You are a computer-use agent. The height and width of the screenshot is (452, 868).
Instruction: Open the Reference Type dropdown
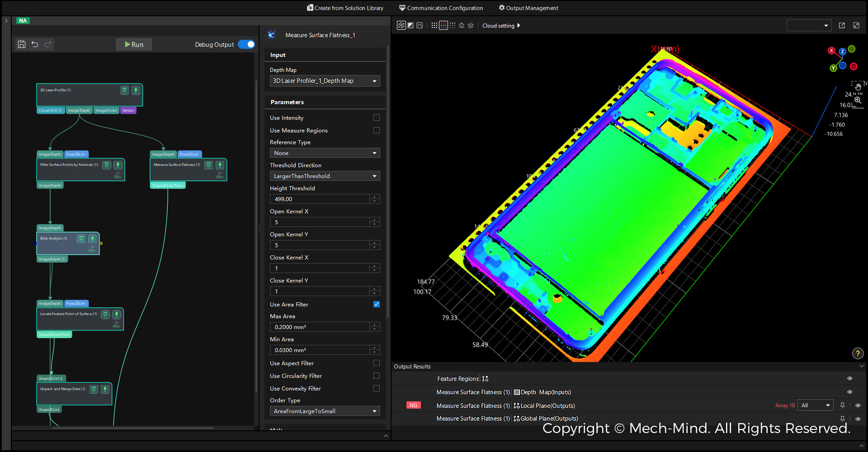click(x=325, y=153)
